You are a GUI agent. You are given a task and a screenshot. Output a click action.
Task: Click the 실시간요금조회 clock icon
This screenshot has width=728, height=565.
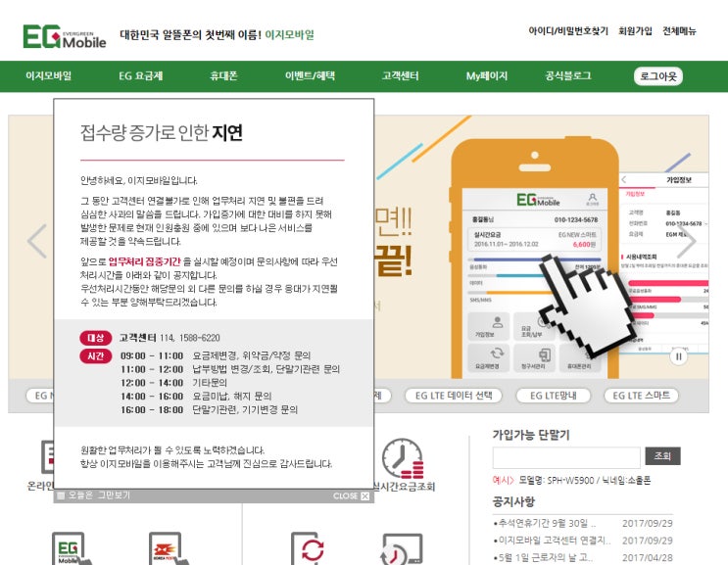[x=403, y=458]
